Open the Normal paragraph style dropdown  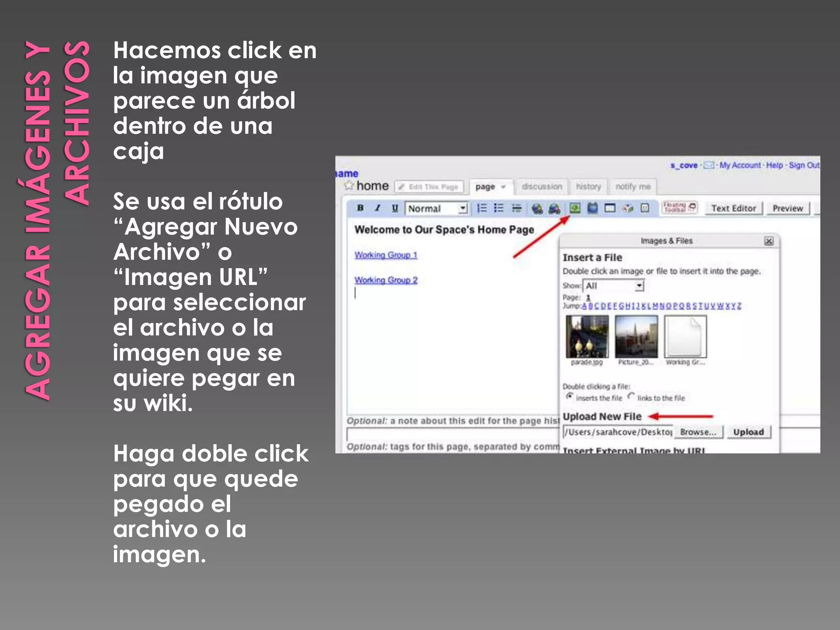pos(436,208)
